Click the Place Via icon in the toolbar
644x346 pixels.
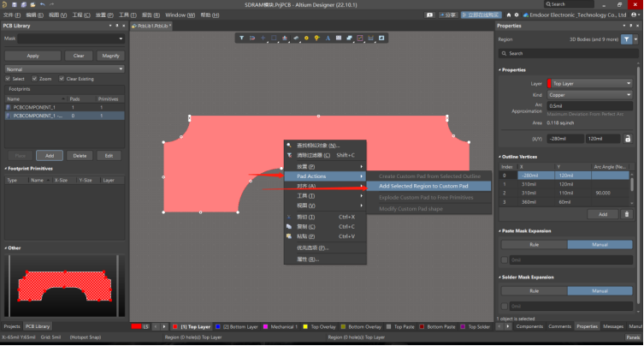[316, 38]
